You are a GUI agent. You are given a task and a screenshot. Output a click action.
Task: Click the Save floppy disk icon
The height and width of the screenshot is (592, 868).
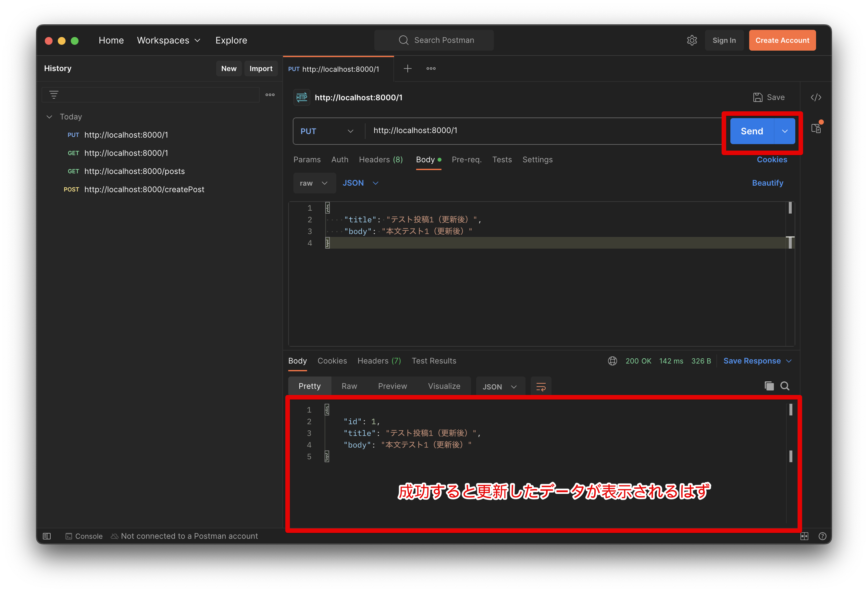tap(757, 97)
